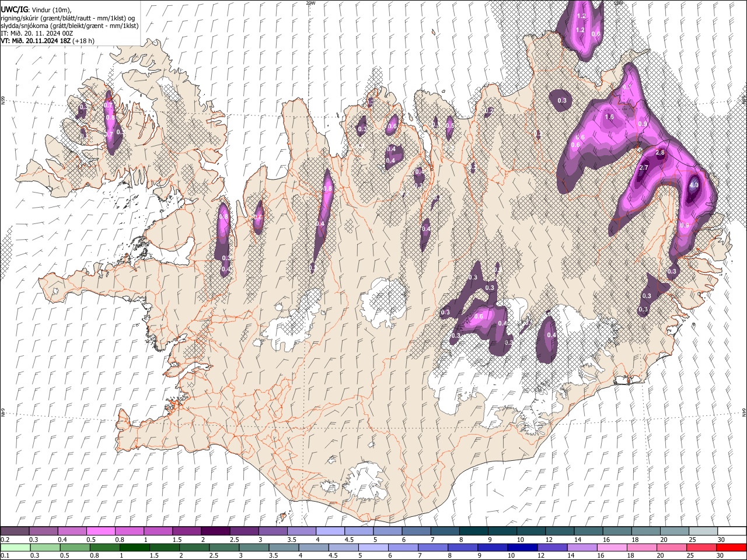Click the darkest purple swatch between 2 and 2.5

coord(215,531)
